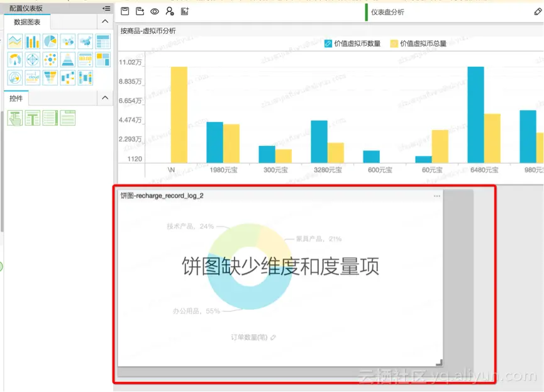Toggle the 价值虚拟币总量 legend series
Viewport: 544px width, 392px height.
coord(418,44)
